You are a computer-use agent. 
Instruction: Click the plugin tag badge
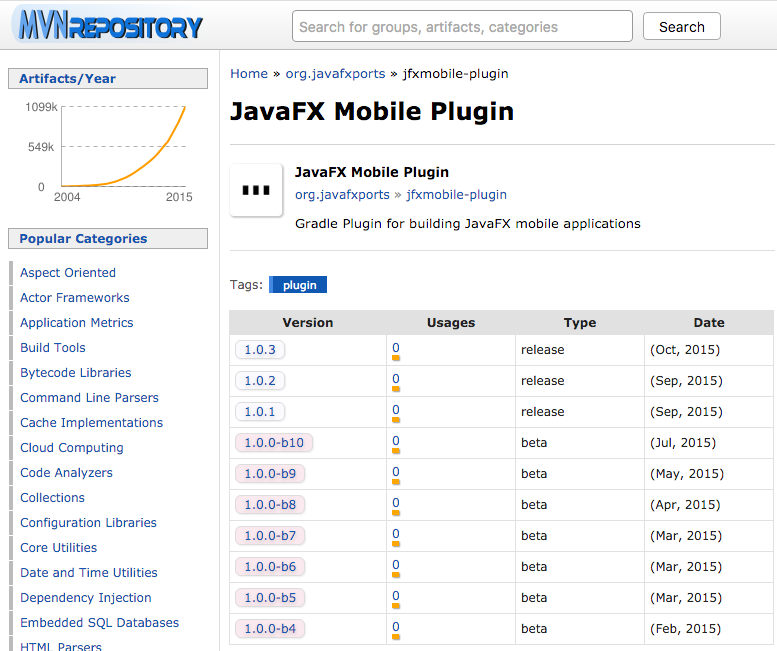tap(299, 285)
